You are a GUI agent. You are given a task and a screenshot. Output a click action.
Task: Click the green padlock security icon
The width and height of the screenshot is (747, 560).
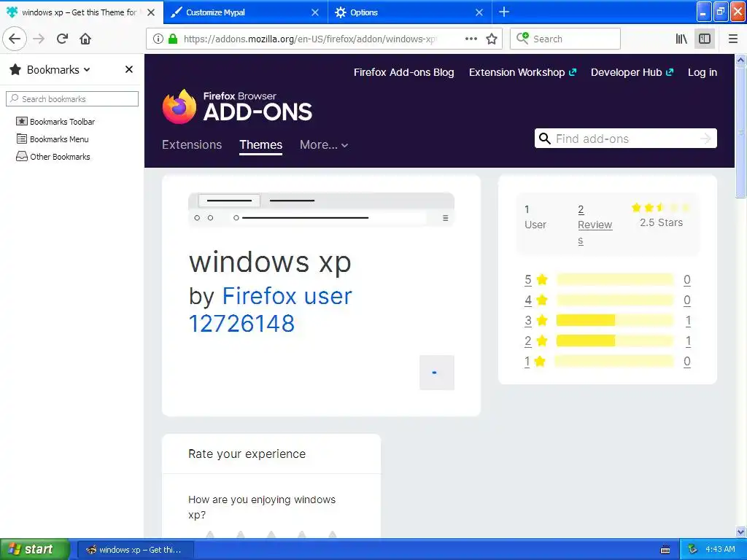point(173,39)
